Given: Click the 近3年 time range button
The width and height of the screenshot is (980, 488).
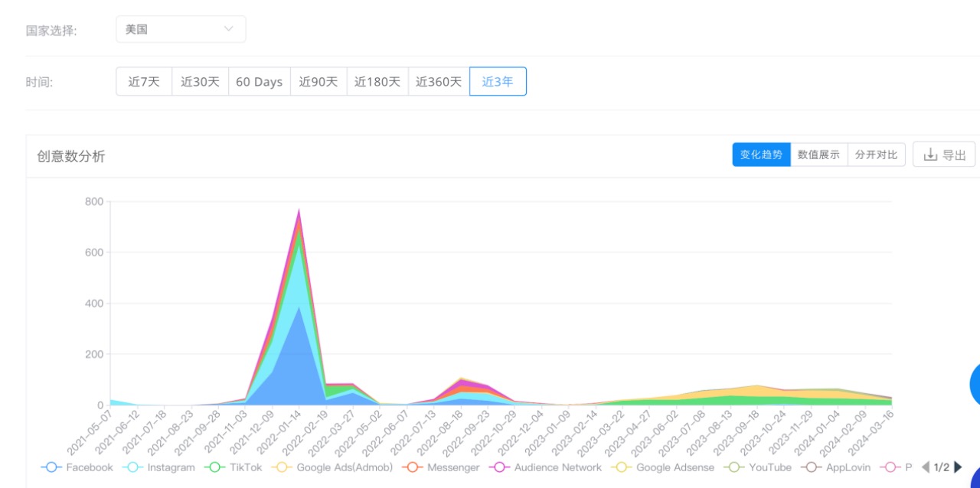Looking at the screenshot, I should (498, 82).
